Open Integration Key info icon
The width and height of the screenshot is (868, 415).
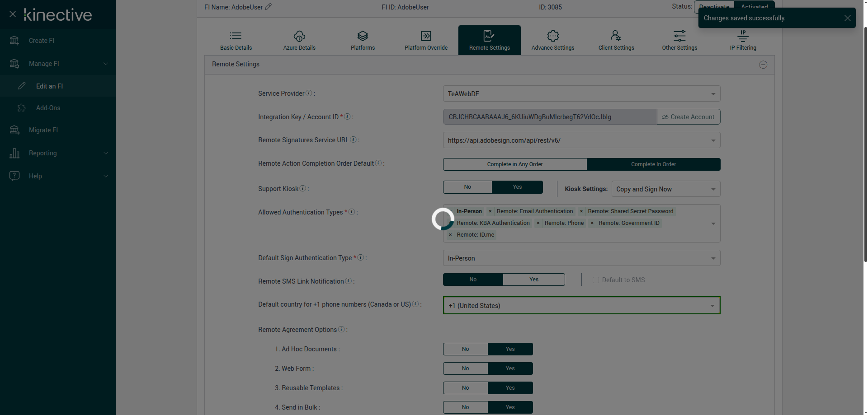pos(347,117)
